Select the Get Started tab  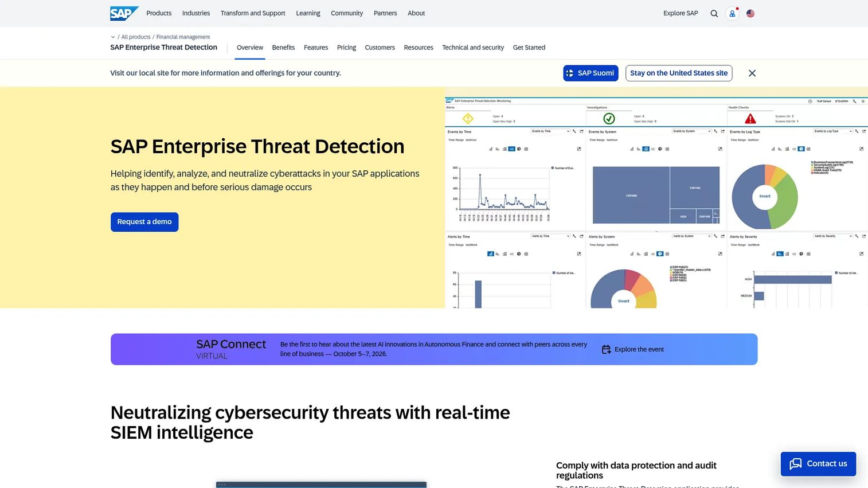tap(529, 48)
